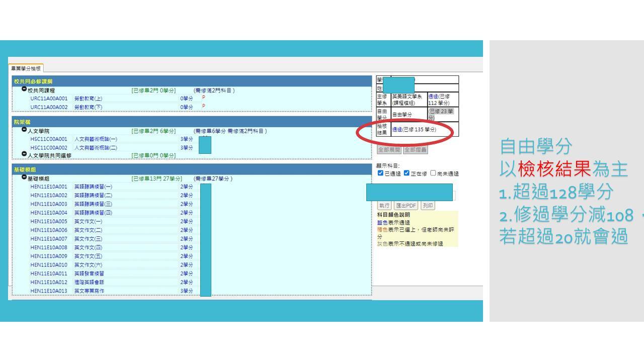
Task: Click the 科目顏色說明 legend heading
Action: point(393,215)
